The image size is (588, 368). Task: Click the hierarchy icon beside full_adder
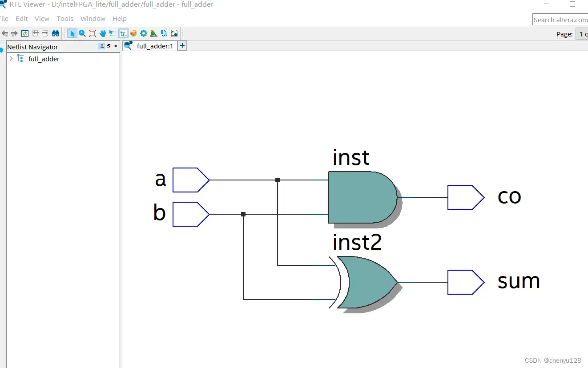(21, 59)
